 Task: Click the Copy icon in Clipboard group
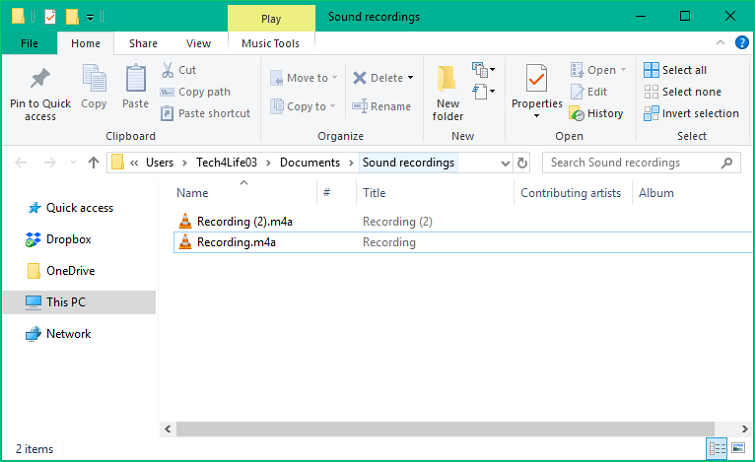click(x=94, y=79)
